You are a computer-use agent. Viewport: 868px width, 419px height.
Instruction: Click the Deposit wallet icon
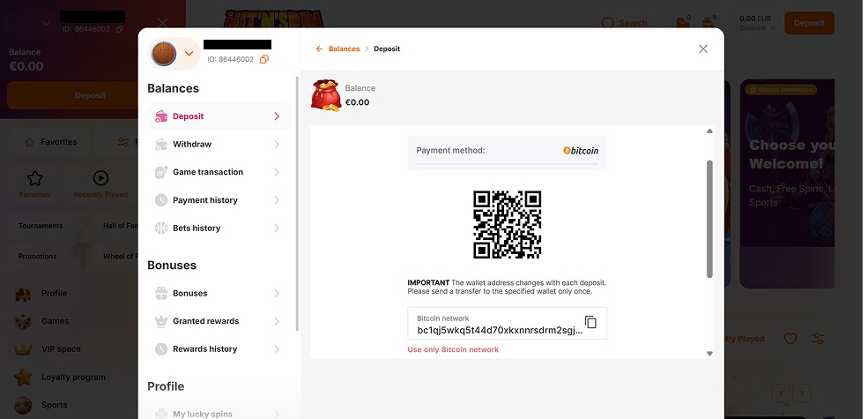coord(161,116)
